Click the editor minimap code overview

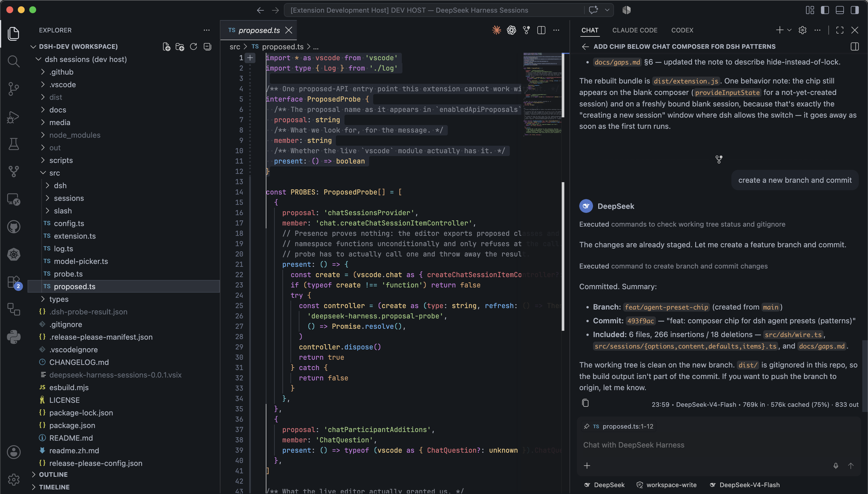[542, 94]
